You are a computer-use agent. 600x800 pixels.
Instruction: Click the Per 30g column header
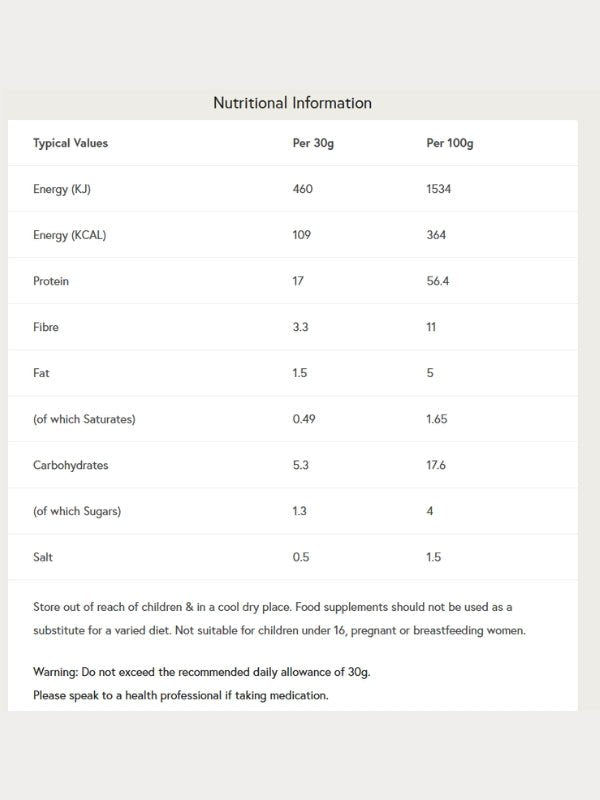click(x=313, y=143)
